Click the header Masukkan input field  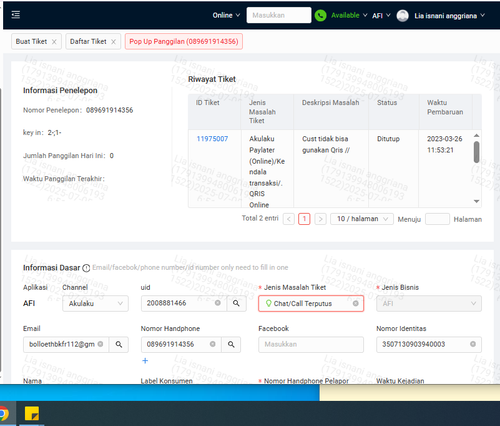[279, 15]
